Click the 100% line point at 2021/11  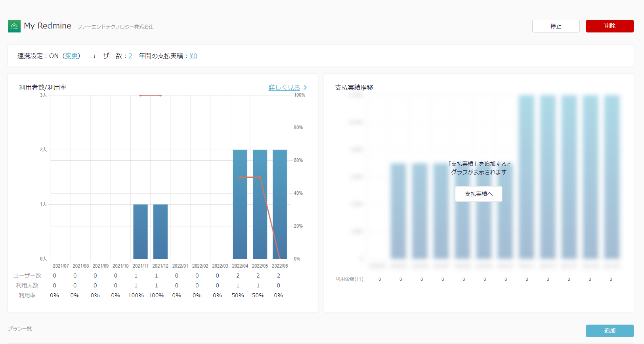click(140, 95)
